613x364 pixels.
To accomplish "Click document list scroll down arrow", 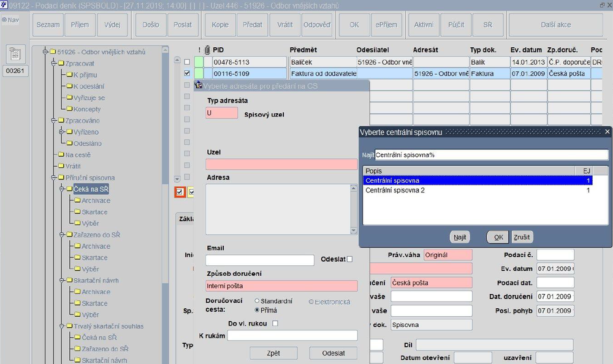I will [177, 179].
